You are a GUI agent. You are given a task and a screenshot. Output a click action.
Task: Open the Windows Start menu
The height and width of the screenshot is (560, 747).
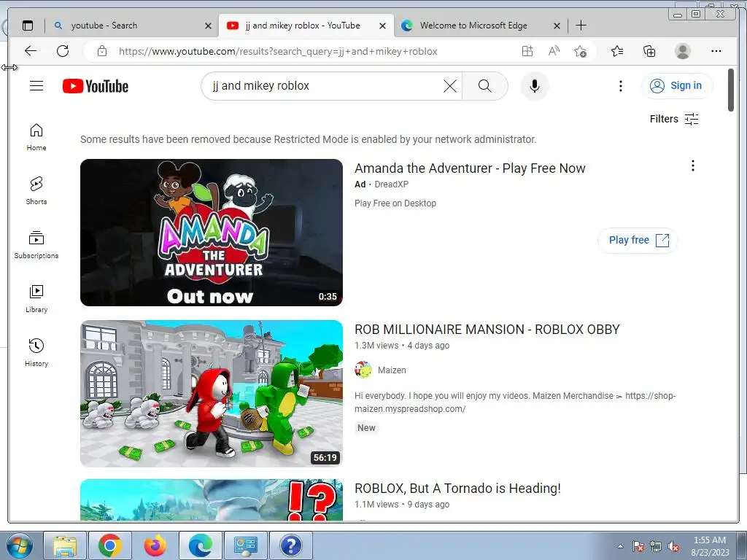[x=20, y=545]
